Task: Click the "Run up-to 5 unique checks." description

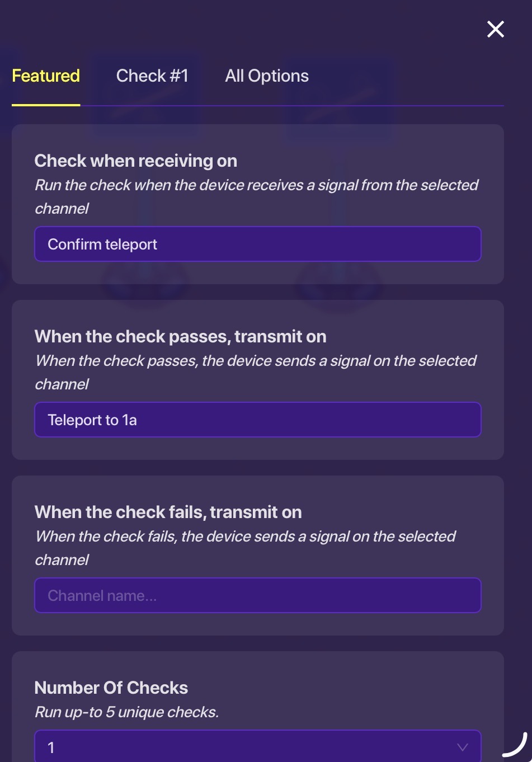Action: coord(126,712)
